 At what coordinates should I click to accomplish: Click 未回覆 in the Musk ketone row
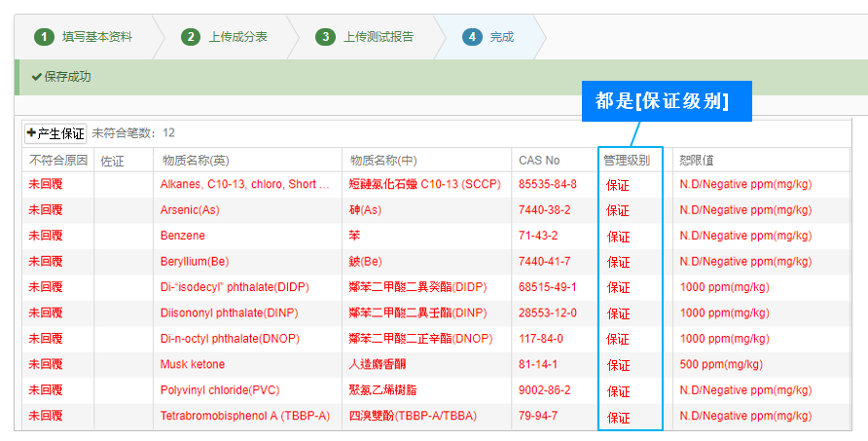click(x=46, y=364)
